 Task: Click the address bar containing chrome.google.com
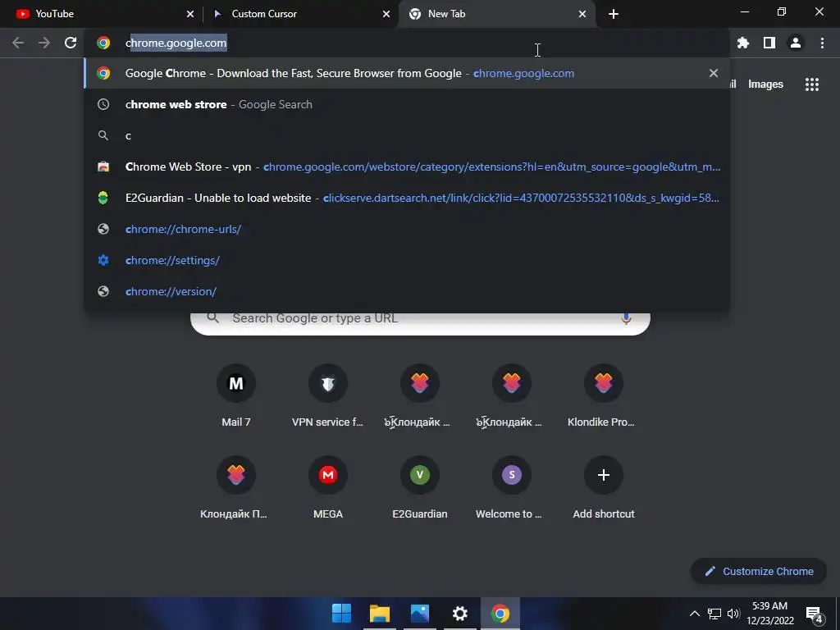pos(407,43)
